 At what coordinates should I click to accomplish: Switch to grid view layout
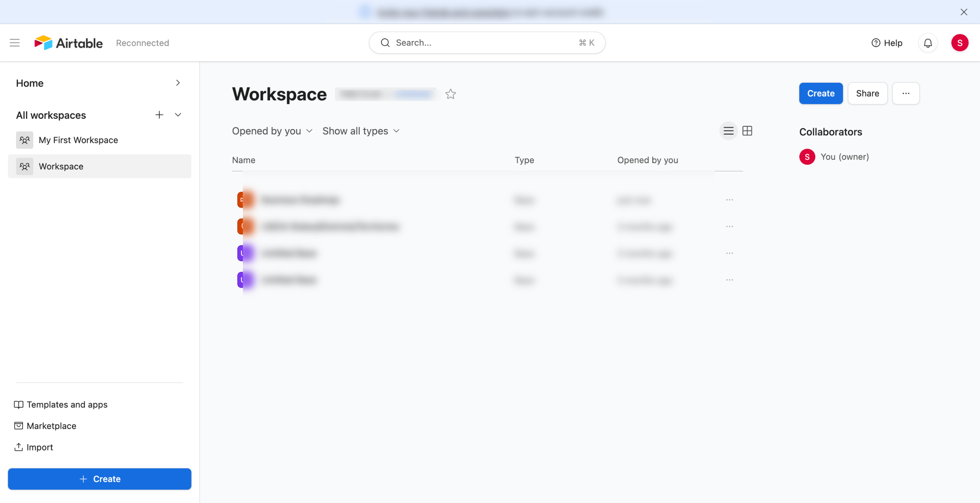(747, 131)
